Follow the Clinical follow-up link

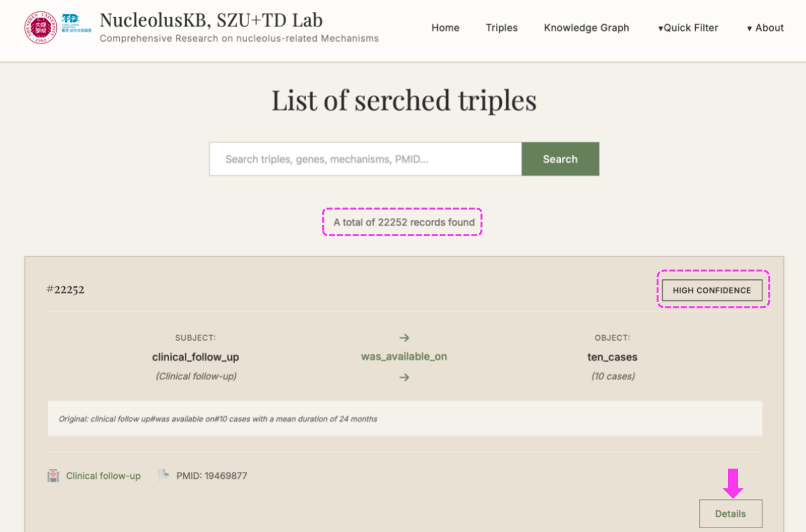(103, 475)
